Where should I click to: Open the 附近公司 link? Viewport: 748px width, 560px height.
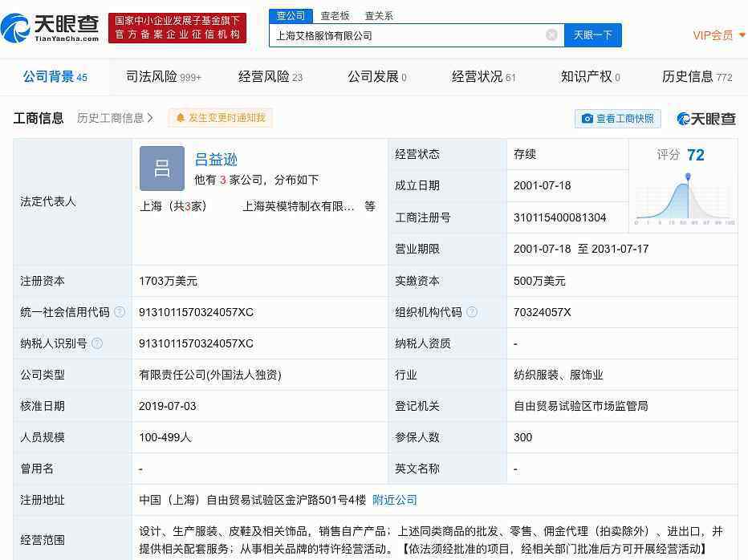point(395,500)
